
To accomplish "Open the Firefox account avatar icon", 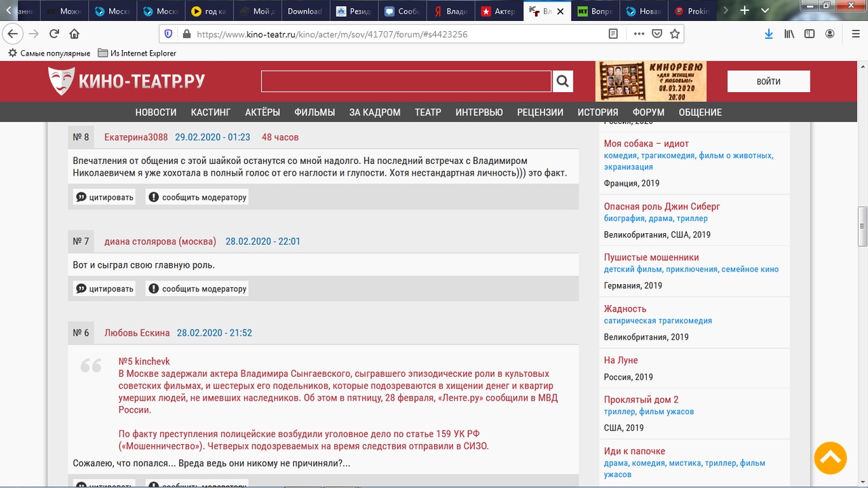I will point(830,34).
